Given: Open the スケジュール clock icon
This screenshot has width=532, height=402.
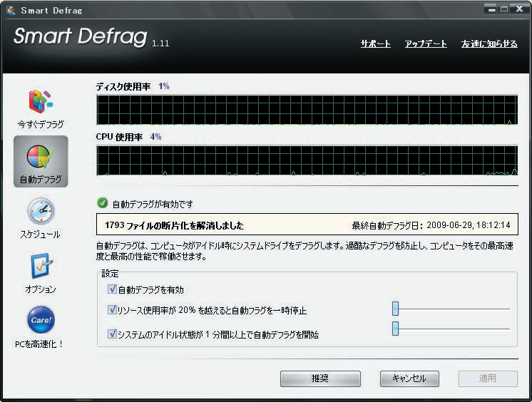Looking at the screenshot, I should point(41,211).
